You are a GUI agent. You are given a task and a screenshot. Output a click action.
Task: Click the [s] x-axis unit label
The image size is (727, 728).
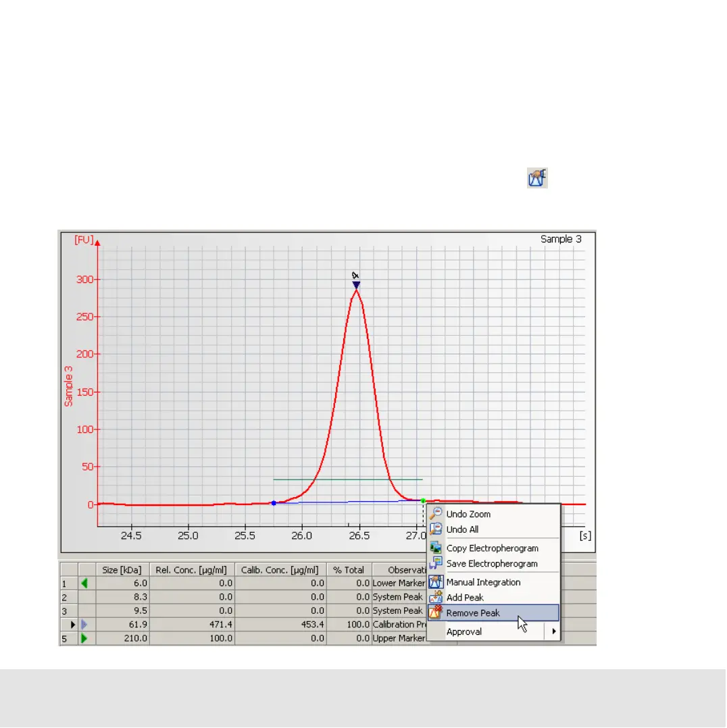pos(585,536)
